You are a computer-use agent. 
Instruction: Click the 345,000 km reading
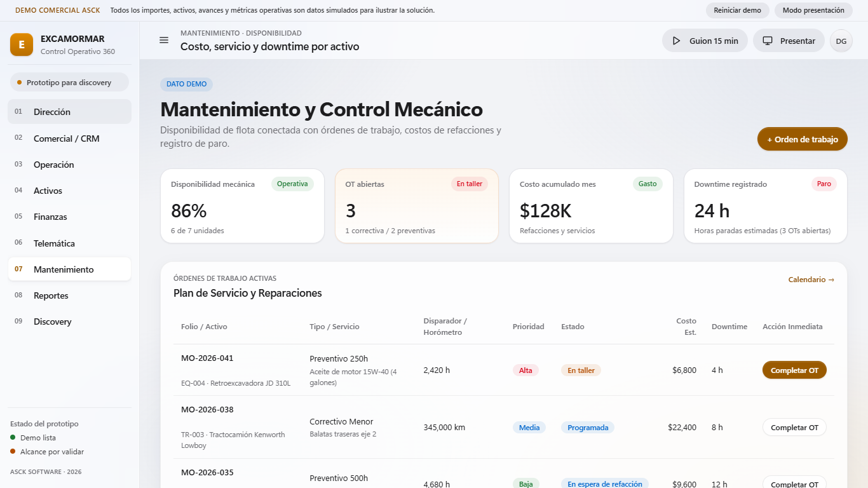[x=444, y=428]
